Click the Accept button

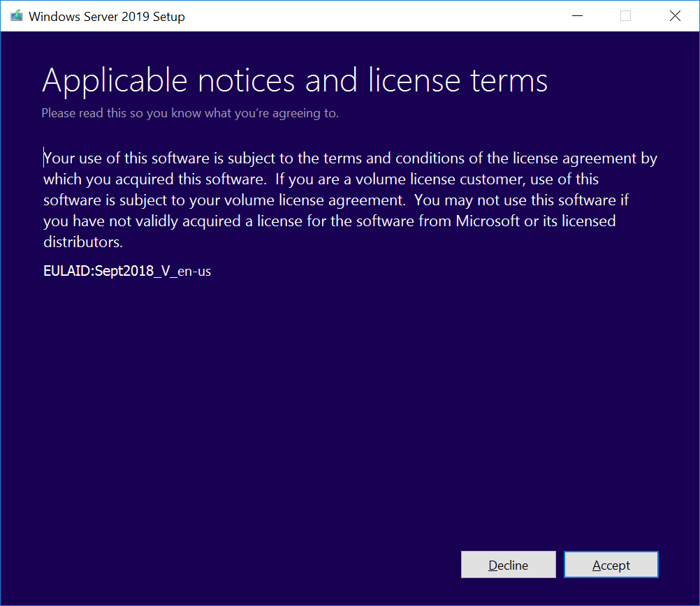pos(611,565)
